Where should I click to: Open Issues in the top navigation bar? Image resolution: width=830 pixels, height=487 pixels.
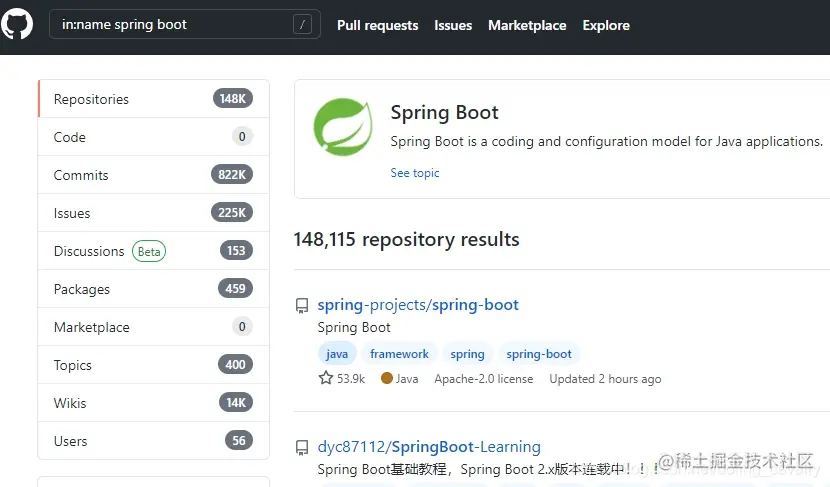[453, 25]
